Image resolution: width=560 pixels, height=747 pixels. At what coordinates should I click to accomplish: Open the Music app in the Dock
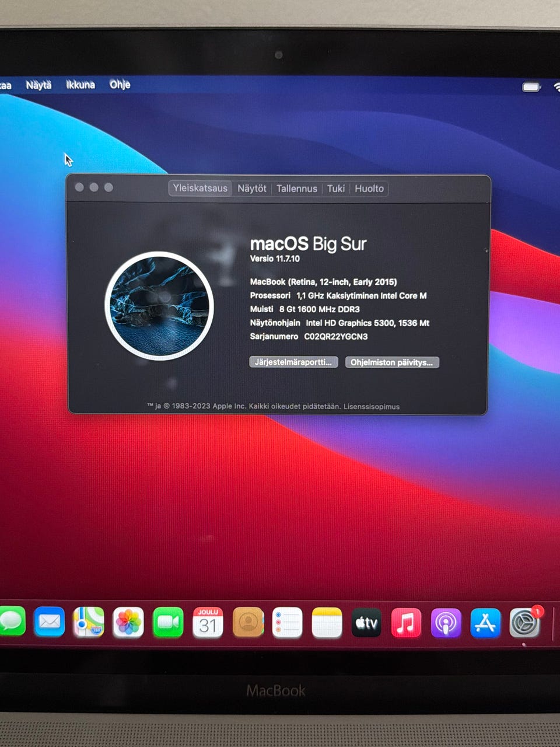406,623
